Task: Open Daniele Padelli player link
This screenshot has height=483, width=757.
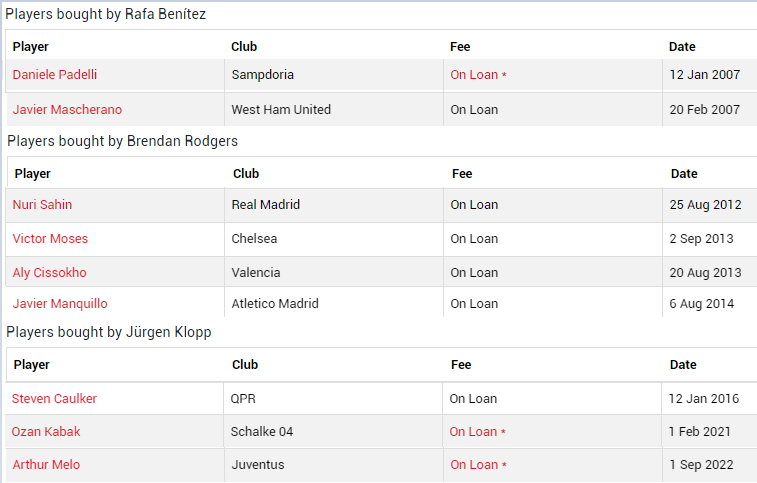Action: [x=55, y=74]
